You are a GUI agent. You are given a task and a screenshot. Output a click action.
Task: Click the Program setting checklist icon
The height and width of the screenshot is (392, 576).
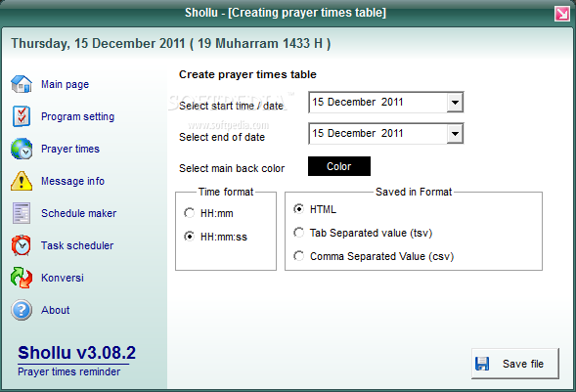click(x=22, y=116)
